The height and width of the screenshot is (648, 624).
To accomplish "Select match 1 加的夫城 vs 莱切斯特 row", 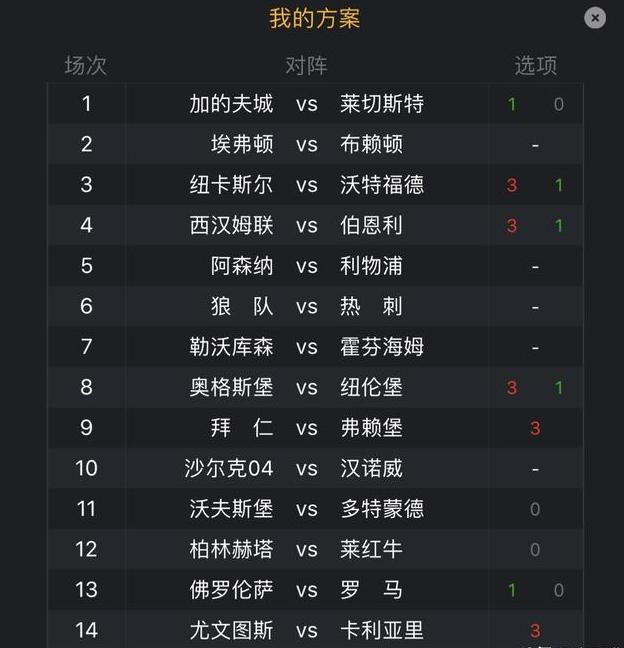I will [315, 103].
